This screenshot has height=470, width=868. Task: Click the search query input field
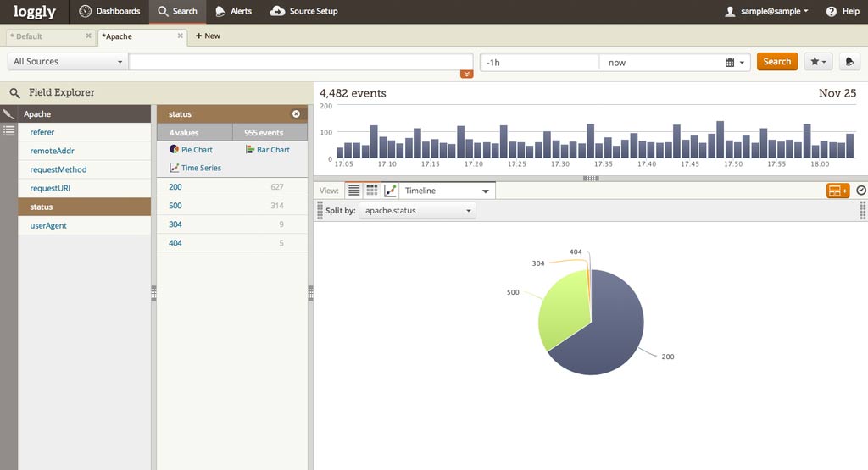[x=301, y=62]
